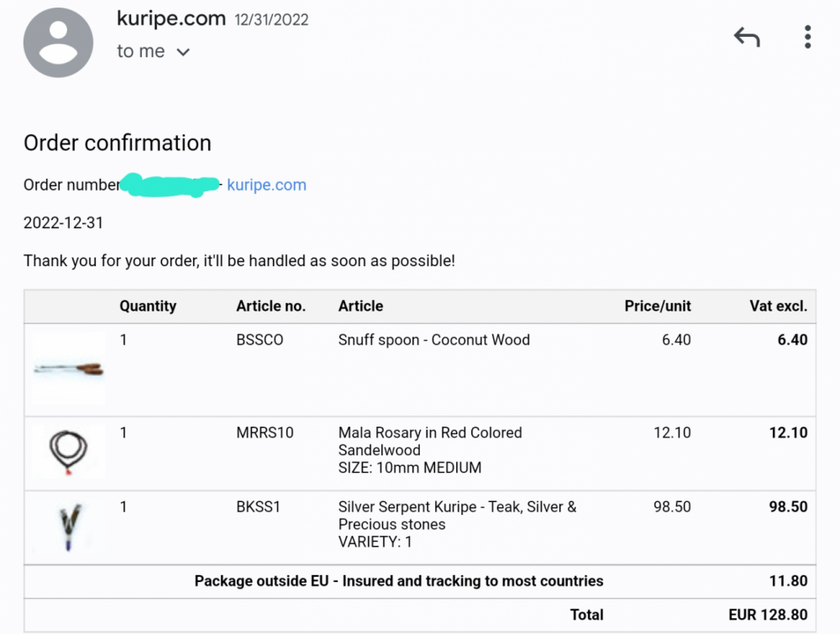Screen dimensions: 840x634
Task: Open the Mala Rosary product thumbnail
Action: click(x=68, y=450)
